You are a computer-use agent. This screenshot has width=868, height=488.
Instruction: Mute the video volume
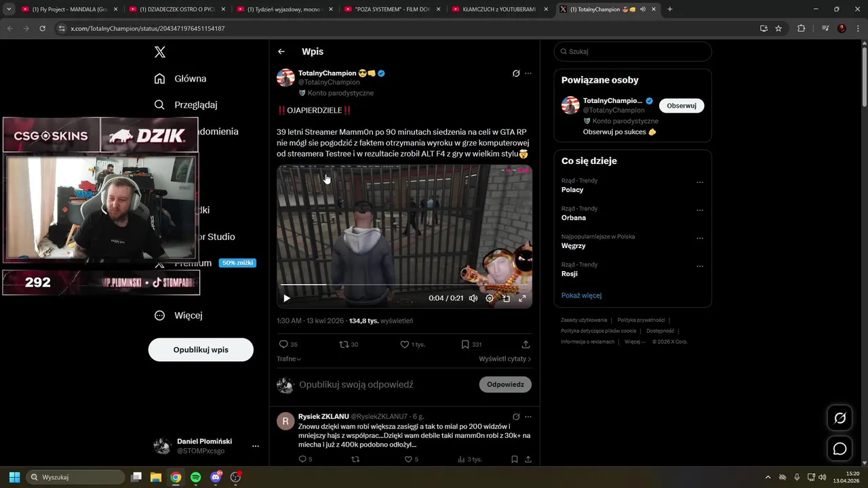(473, 298)
